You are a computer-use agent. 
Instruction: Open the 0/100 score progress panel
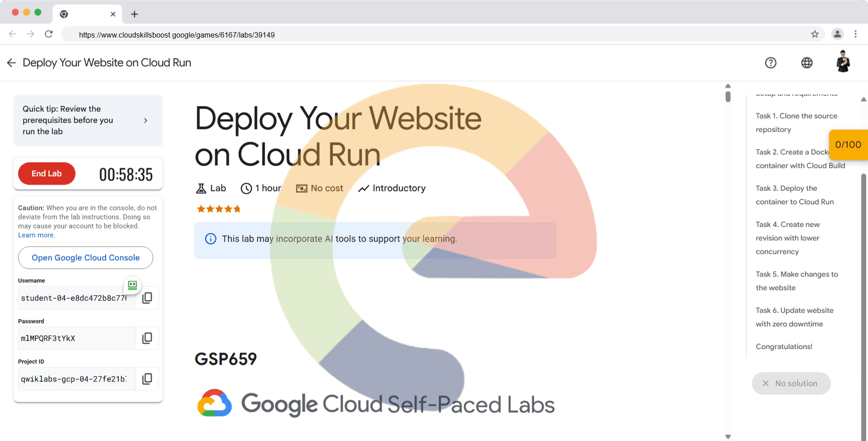click(x=848, y=145)
